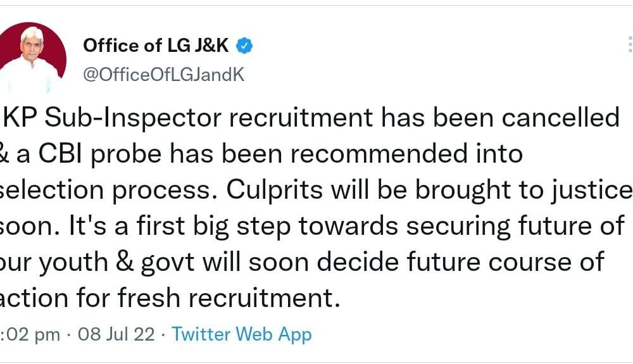
Task: Open the three-dot more options menu
Action: [x=629, y=45]
